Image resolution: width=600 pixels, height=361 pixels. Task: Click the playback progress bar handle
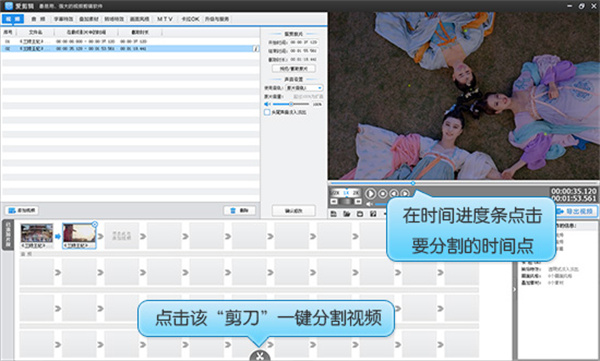tap(413, 183)
